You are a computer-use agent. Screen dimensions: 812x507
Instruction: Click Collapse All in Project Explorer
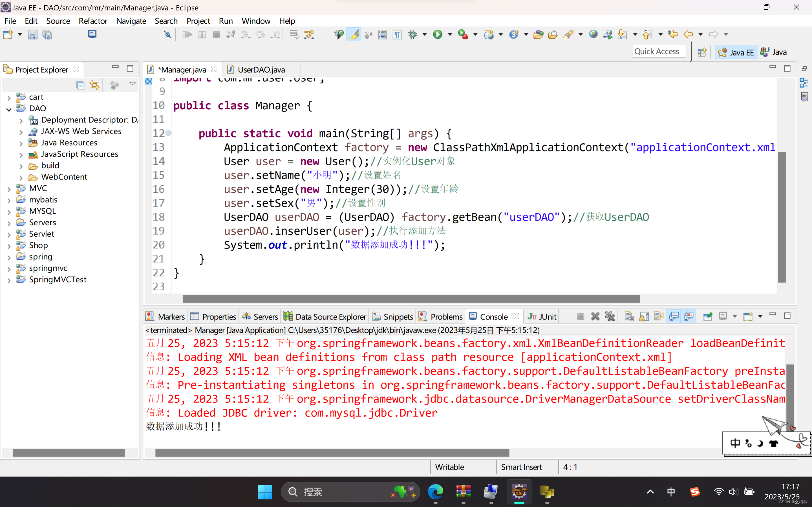80,85
